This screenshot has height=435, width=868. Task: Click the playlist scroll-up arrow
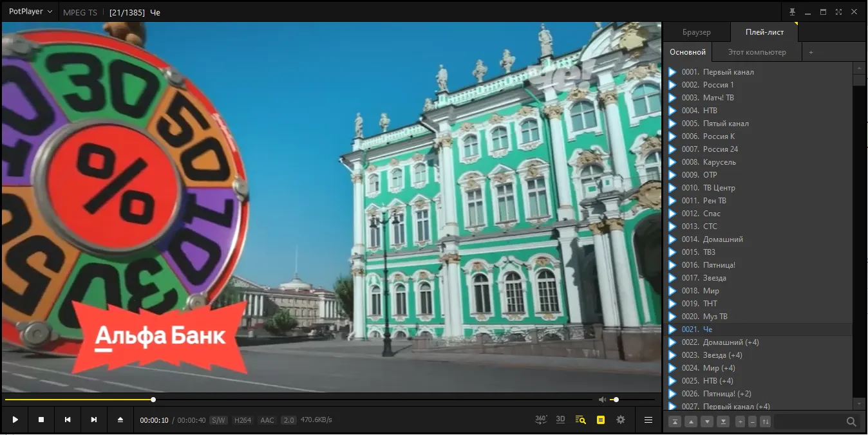point(859,68)
